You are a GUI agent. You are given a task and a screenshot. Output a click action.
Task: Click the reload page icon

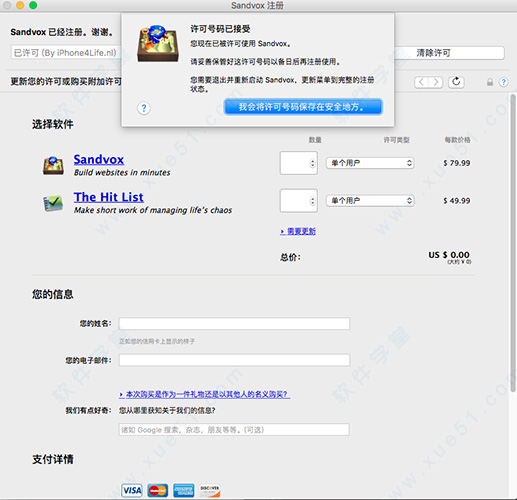pyautogui.click(x=456, y=82)
